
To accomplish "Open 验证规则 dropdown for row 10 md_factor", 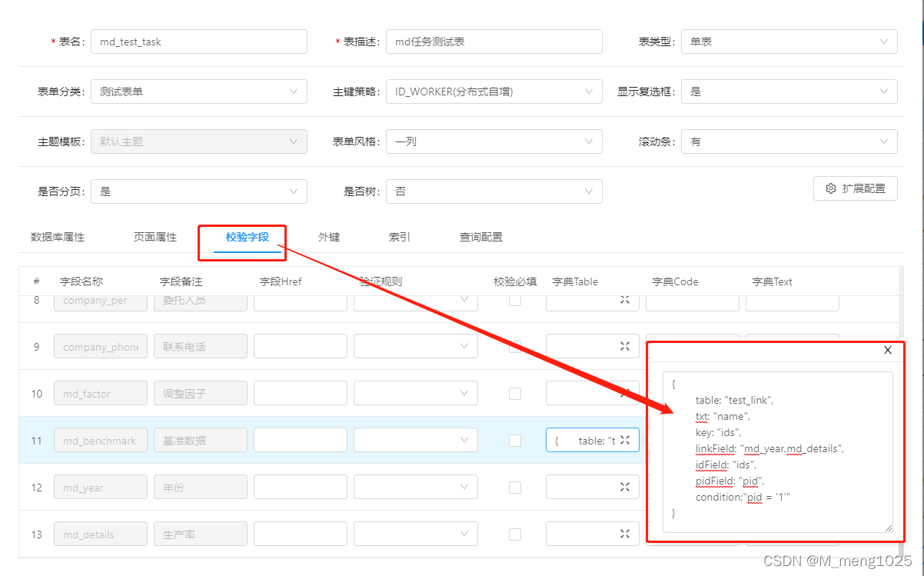I will click(416, 394).
